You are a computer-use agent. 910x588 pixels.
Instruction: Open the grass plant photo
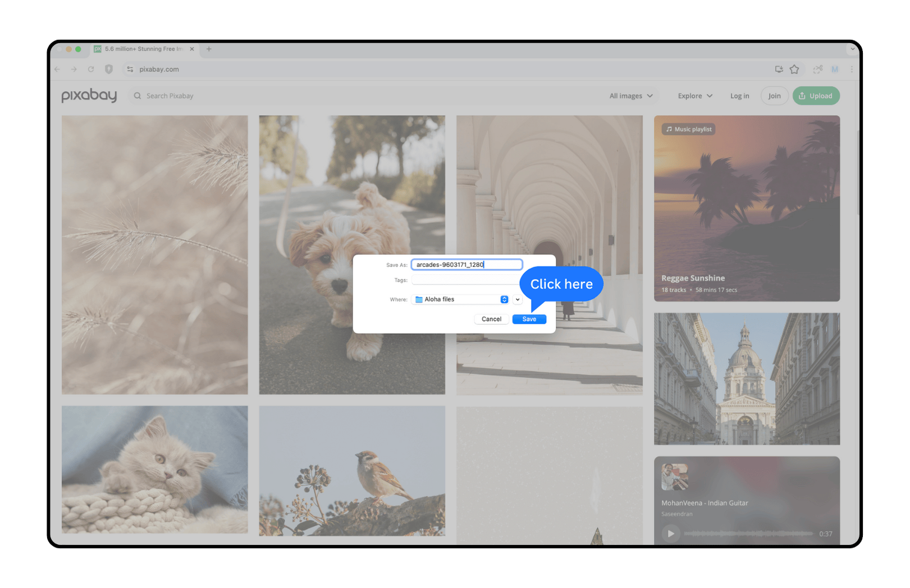point(154,255)
